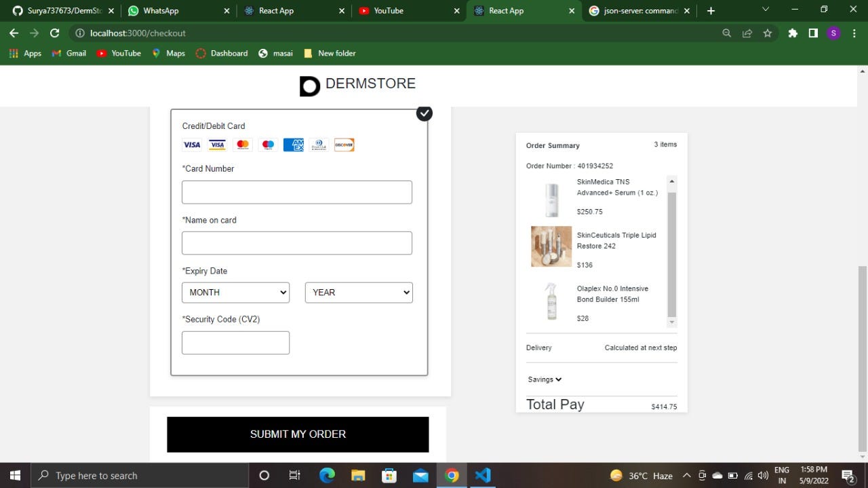The image size is (868, 488).
Task: Open Mail app from taskbar
Action: point(420,475)
